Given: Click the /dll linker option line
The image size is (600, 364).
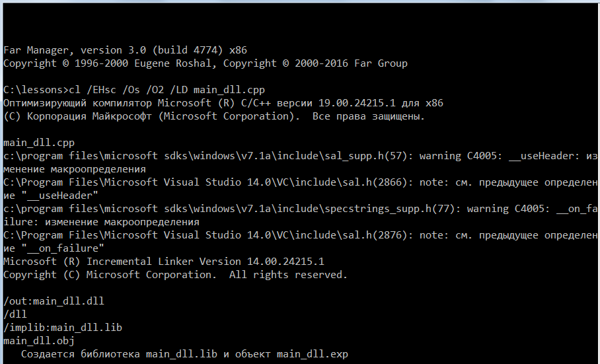Looking at the screenshot, I should (15, 314).
